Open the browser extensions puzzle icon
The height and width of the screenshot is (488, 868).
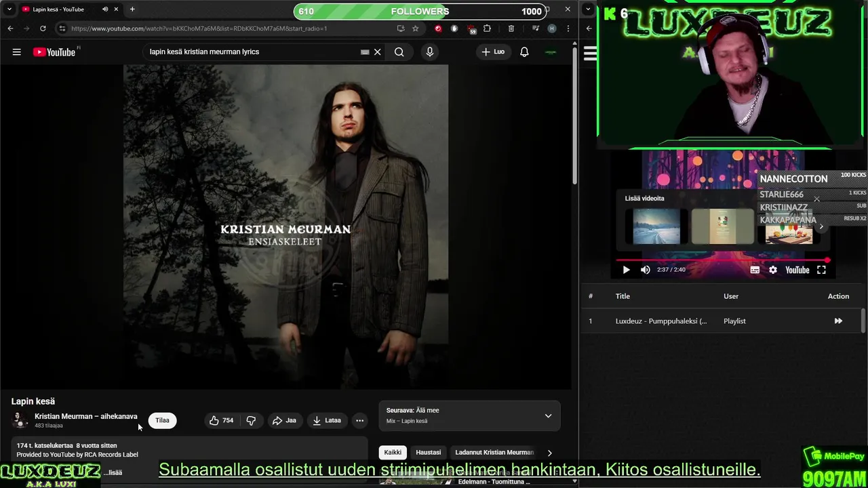click(487, 28)
